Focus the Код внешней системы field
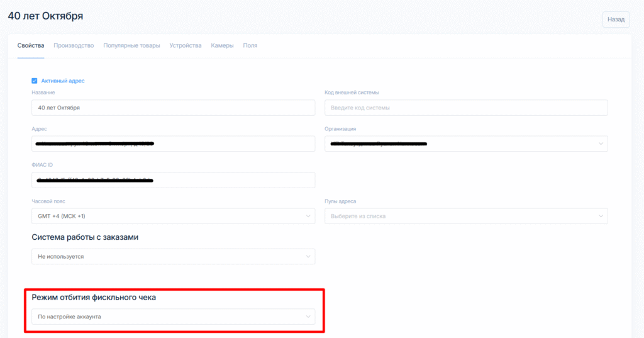Screen dimensions: 644x338 (465, 108)
